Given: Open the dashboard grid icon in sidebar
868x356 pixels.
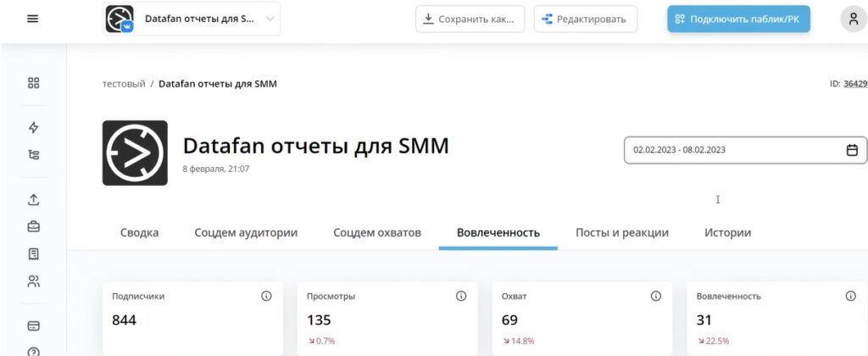Looking at the screenshot, I should click(x=33, y=83).
